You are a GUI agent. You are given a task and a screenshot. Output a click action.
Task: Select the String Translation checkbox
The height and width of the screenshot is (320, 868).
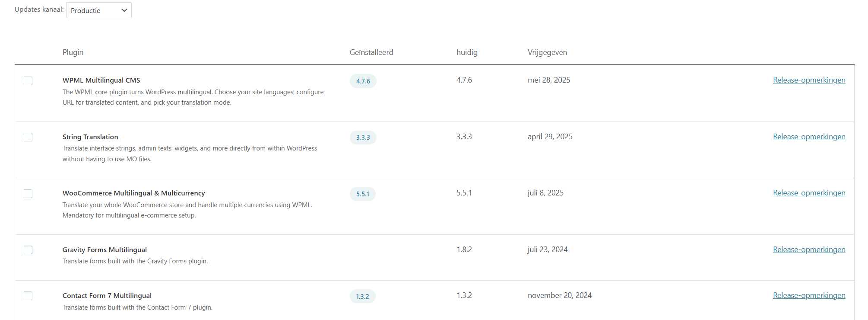pos(28,137)
